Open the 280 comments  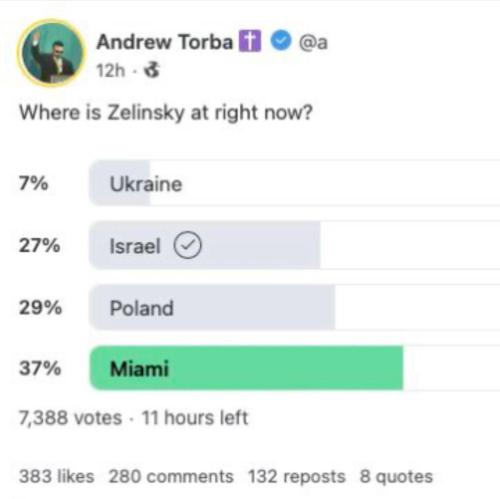[171, 476]
